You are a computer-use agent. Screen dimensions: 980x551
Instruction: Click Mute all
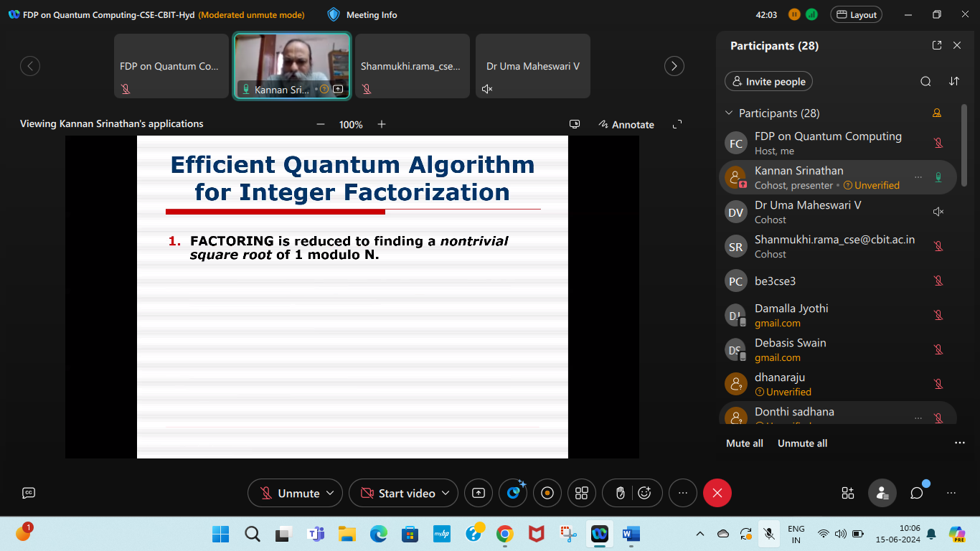click(745, 443)
